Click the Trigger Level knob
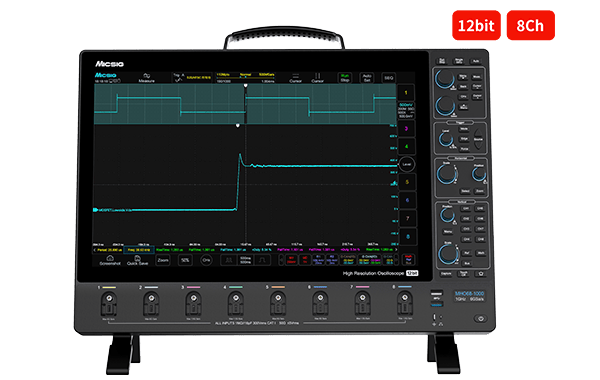 pos(445,140)
